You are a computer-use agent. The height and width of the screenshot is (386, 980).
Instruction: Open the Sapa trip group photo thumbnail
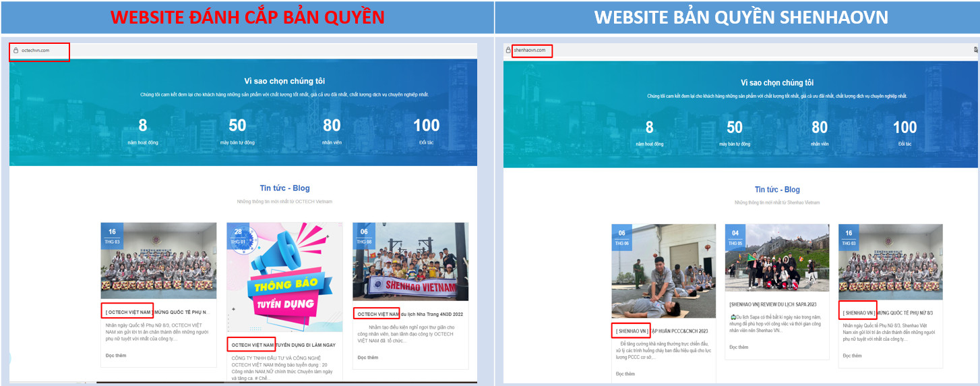pyautogui.click(x=777, y=258)
